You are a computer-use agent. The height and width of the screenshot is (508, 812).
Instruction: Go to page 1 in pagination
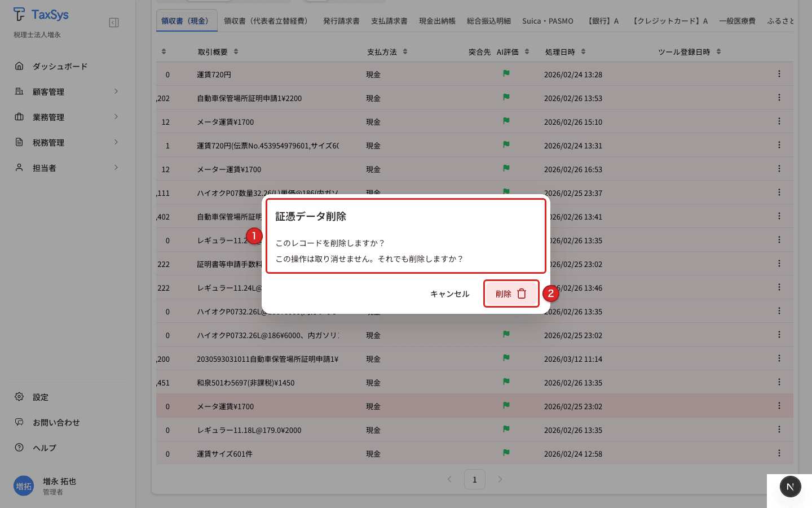[474, 479]
